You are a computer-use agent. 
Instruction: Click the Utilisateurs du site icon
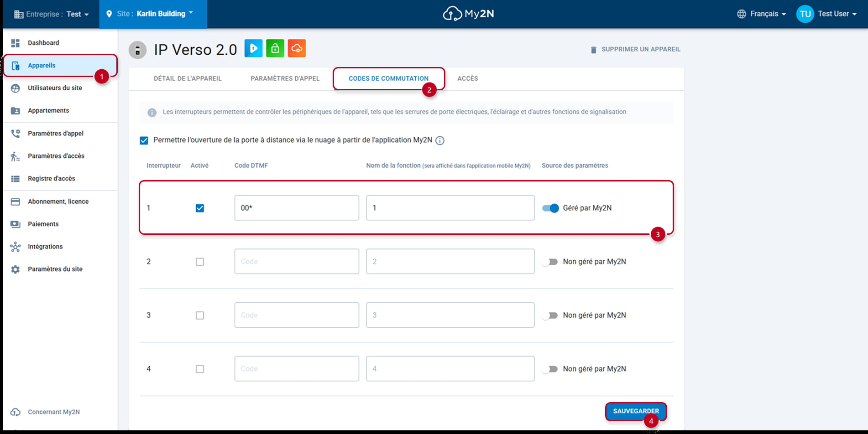[16, 88]
